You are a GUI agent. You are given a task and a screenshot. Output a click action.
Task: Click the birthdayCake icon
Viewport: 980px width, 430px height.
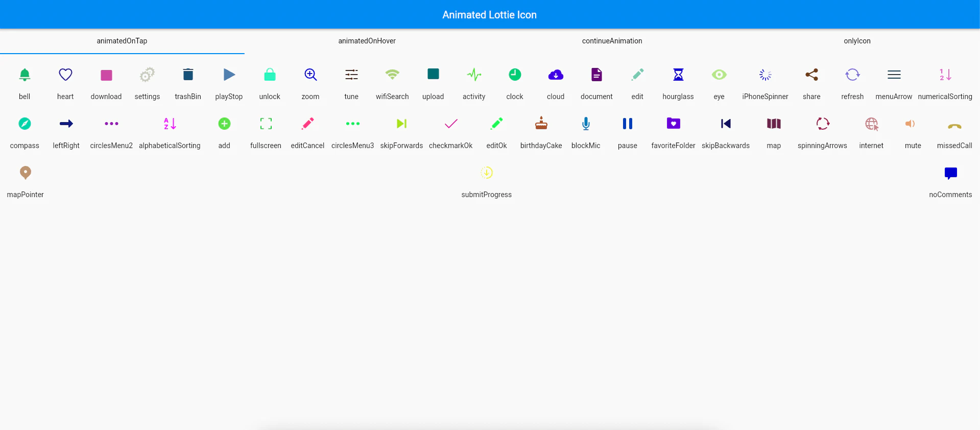tap(541, 123)
